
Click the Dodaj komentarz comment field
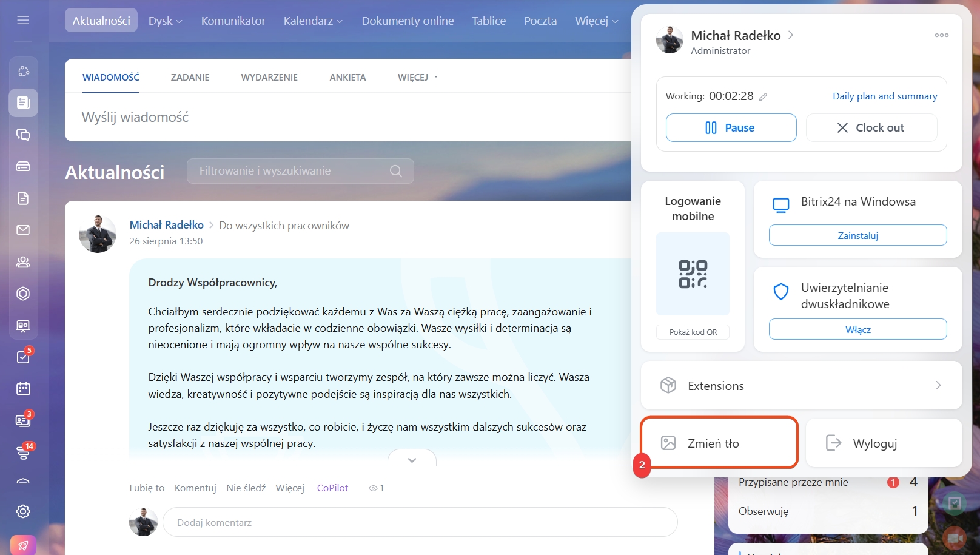420,522
